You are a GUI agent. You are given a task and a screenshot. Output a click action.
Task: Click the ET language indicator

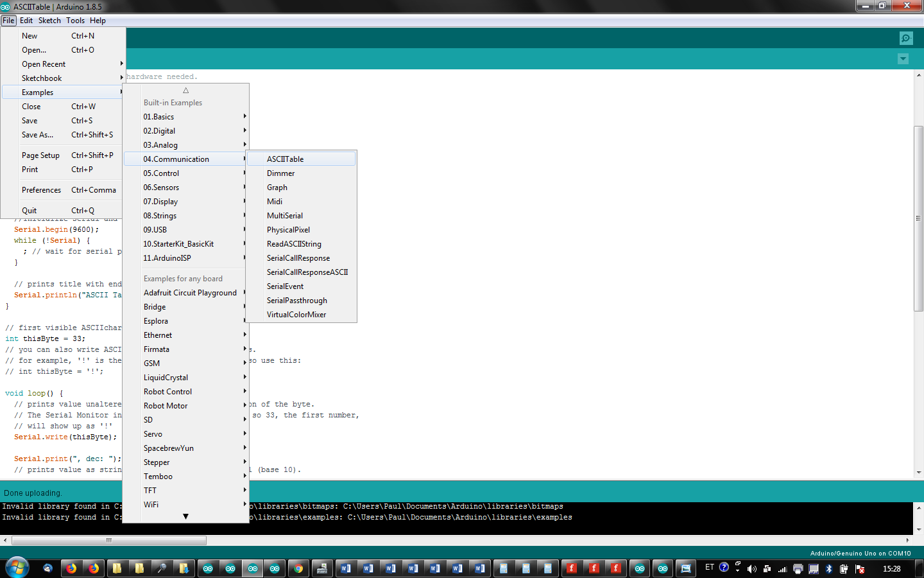coord(709,567)
